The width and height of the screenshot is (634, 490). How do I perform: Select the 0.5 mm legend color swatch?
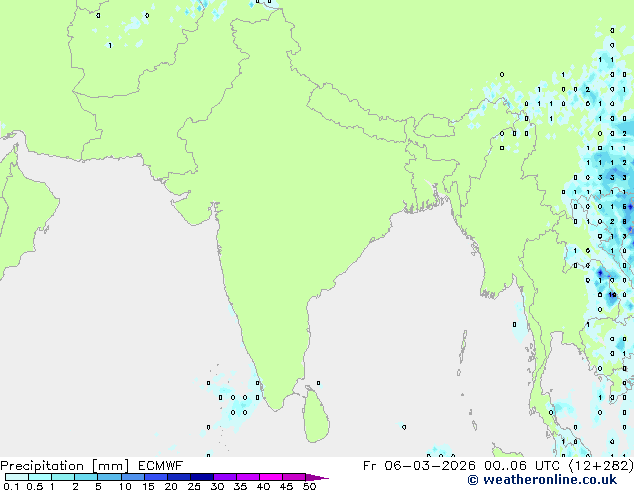(x=40, y=477)
